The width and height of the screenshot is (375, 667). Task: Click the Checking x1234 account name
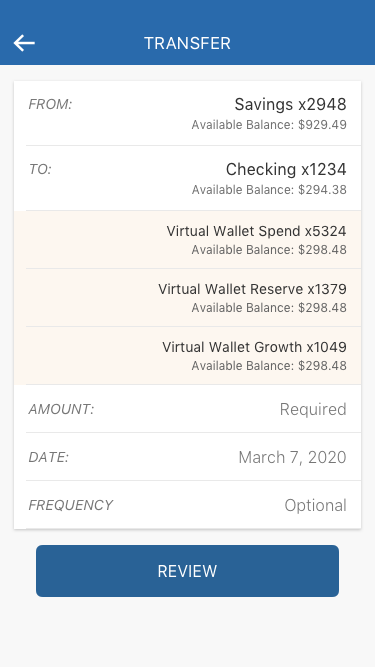coord(286,169)
